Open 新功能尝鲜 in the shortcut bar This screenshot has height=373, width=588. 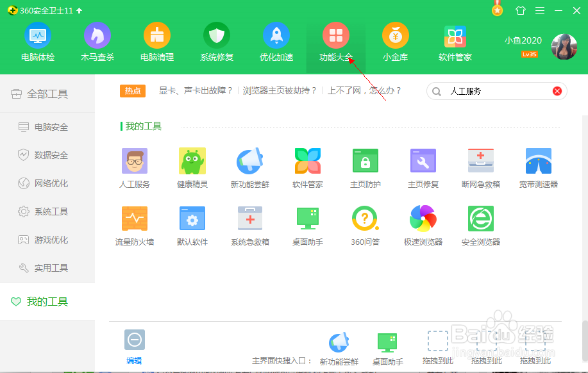click(339, 349)
